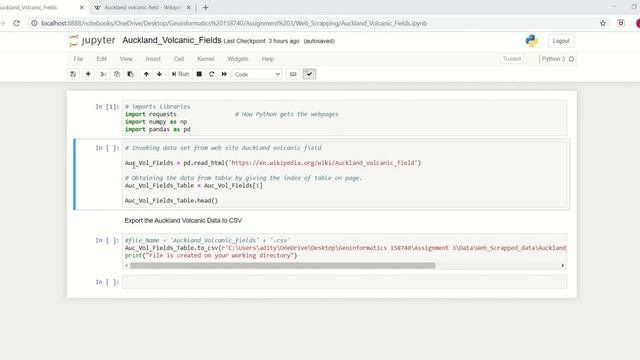Cut selected cells with the scissors icon
Viewport: 640px width, 360px height.
point(103,74)
